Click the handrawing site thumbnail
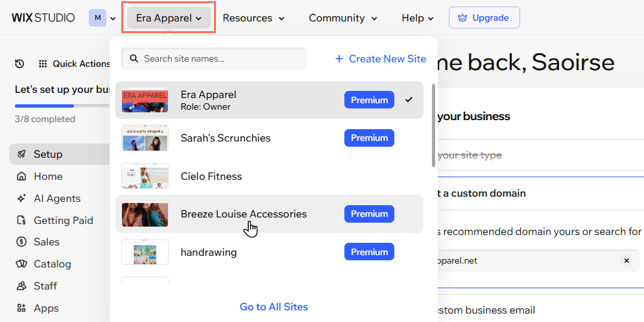 (145, 252)
